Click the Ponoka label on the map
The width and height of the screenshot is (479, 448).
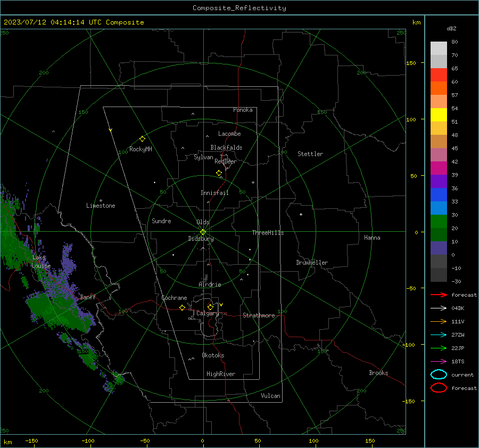pos(243,110)
